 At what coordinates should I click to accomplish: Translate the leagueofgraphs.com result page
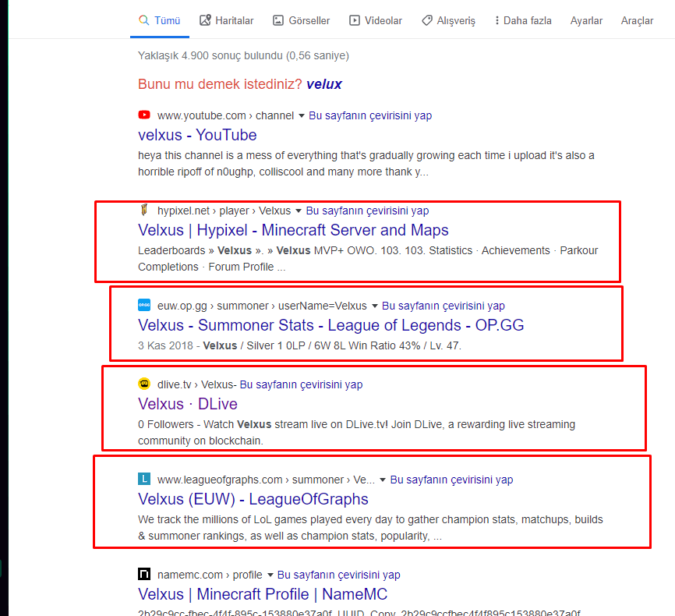click(x=451, y=480)
